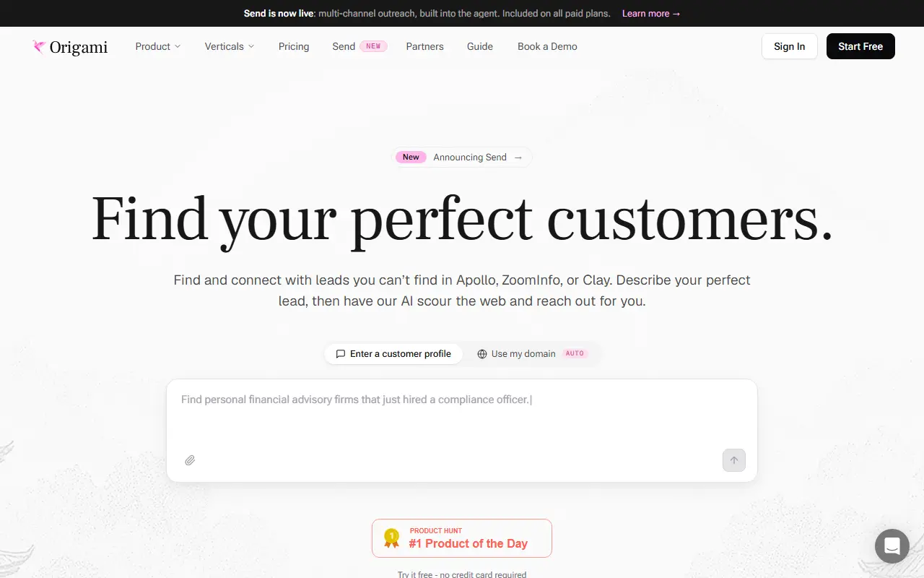Follow the Learn more link in the banner
This screenshot has width=924, height=578.
pyautogui.click(x=651, y=13)
